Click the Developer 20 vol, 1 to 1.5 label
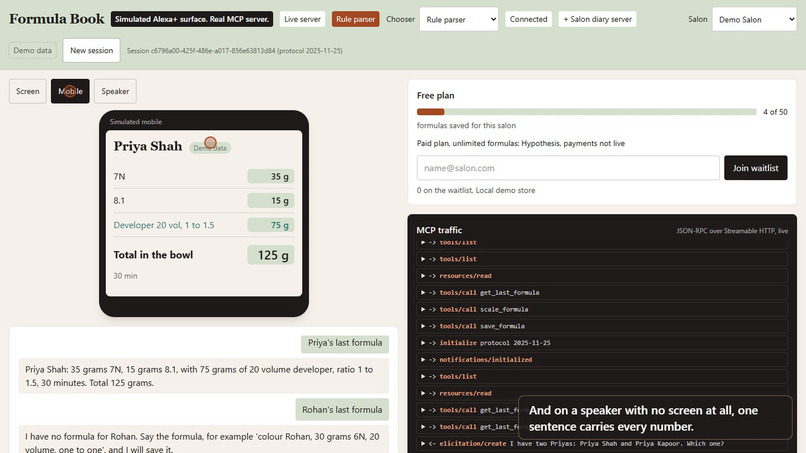This screenshot has height=453, width=806. pos(164,225)
